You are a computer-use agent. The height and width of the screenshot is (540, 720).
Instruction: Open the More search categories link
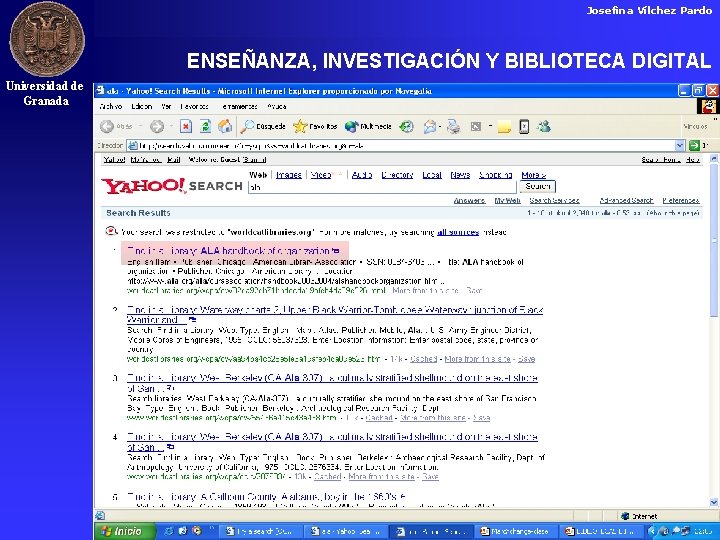[534, 175]
